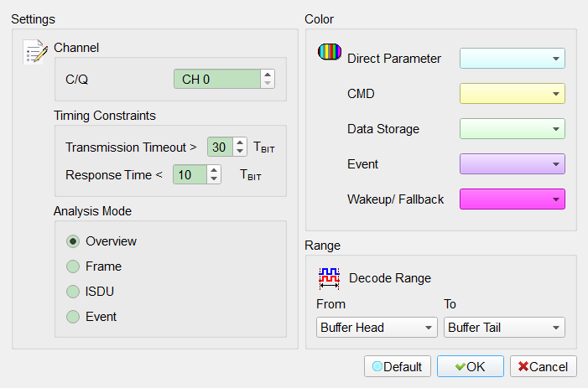
Task: Increase the Response Time value
Action: pos(214,170)
